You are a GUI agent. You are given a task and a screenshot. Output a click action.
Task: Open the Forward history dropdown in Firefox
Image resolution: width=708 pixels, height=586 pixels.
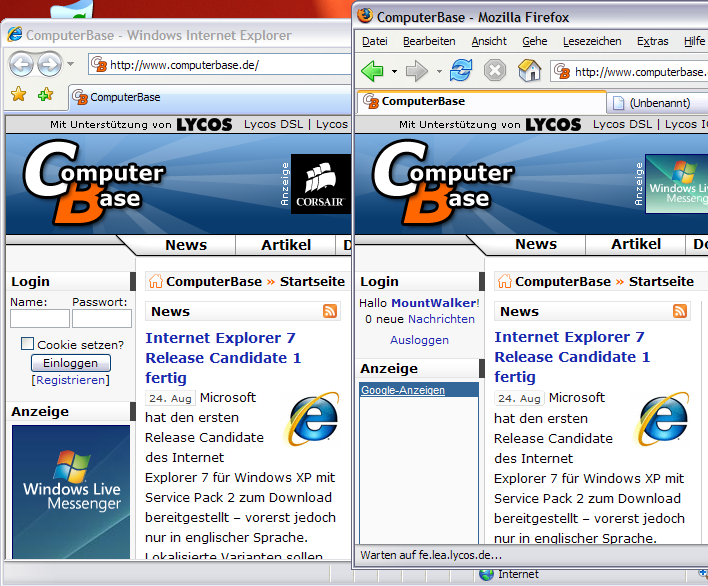[x=439, y=71]
